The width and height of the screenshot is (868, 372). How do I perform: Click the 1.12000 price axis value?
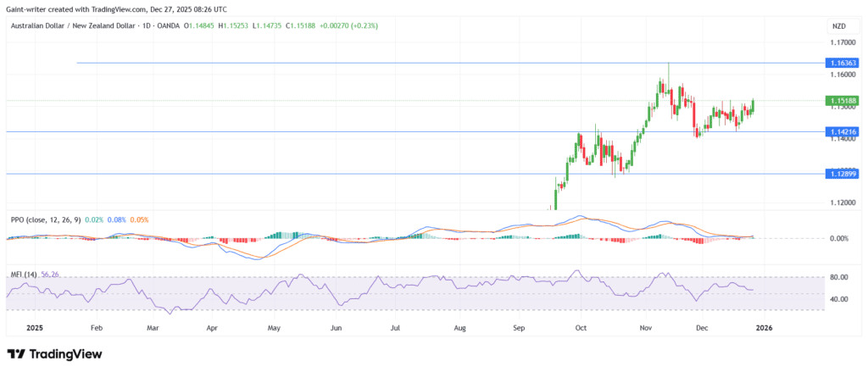point(841,203)
